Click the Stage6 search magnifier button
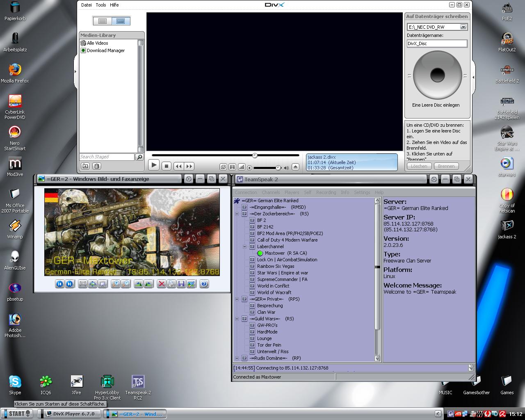 pos(139,157)
